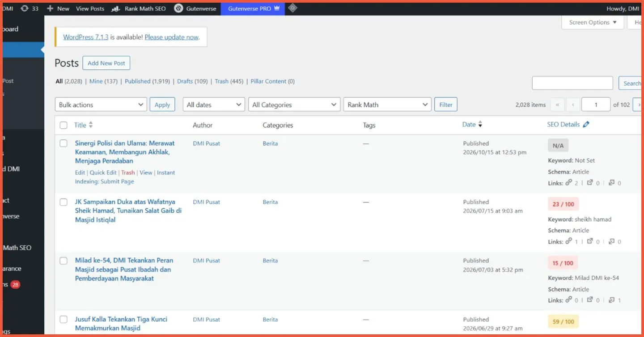Click the Filter button

tap(446, 105)
